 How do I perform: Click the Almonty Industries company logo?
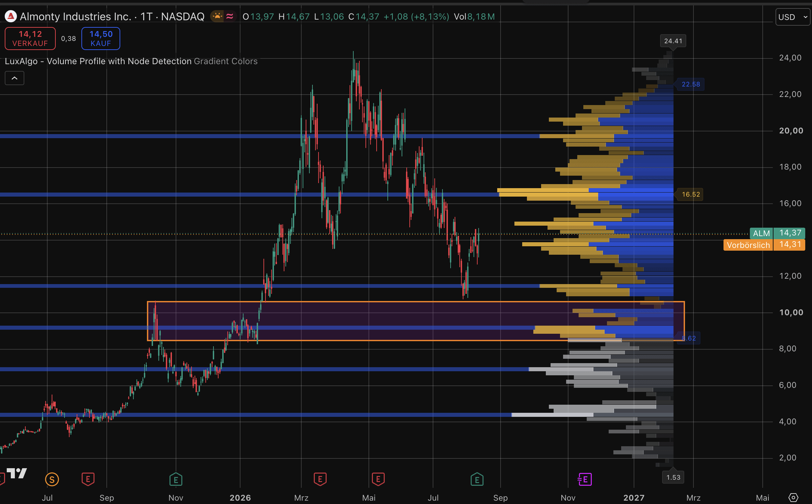11,16
